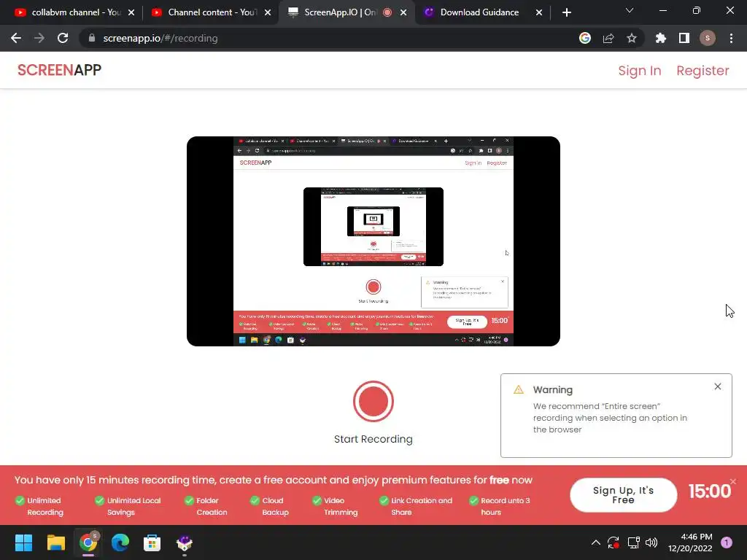This screenshot has height=560, width=747.
Task: Dismiss the Warning notification with its X
Action: click(718, 386)
